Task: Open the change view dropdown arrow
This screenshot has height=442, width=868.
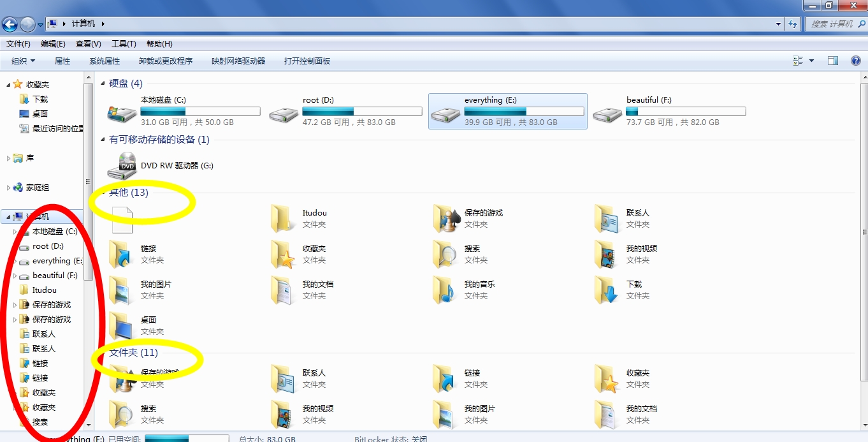Action: pos(811,61)
